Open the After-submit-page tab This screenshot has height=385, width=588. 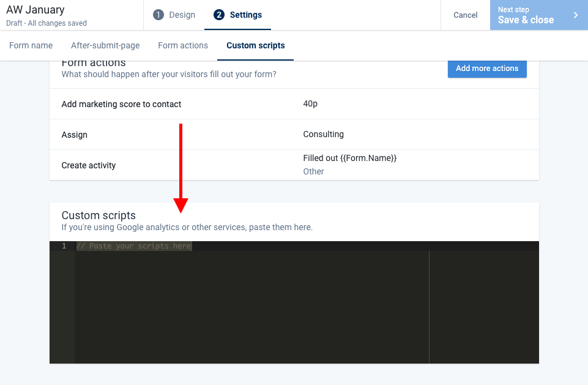click(105, 45)
